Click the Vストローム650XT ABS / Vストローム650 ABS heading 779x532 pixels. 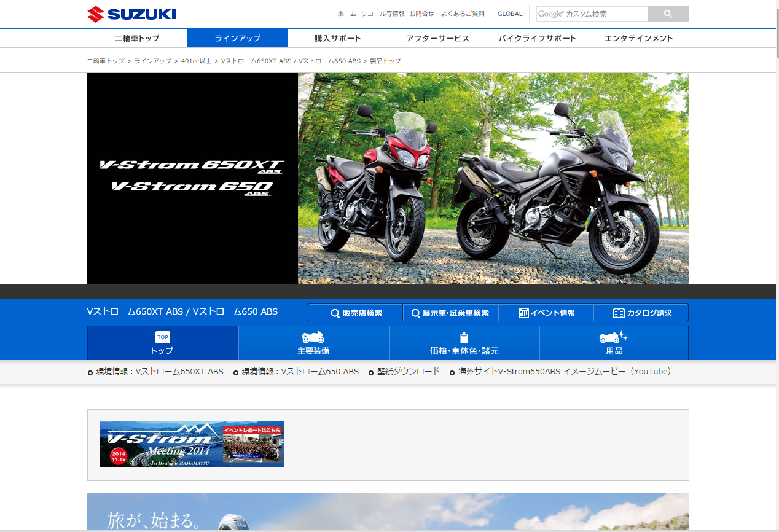pyautogui.click(x=182, y=311)
